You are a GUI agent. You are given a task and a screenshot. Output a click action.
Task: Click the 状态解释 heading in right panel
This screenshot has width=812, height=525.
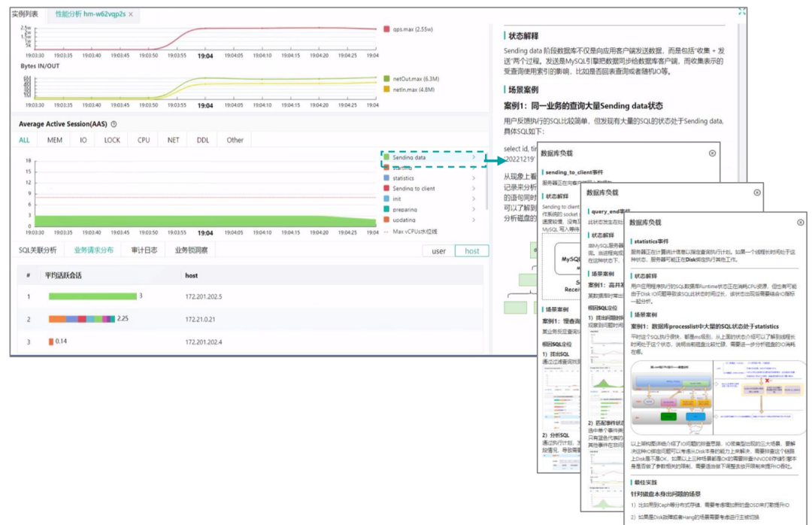(523, 36)
